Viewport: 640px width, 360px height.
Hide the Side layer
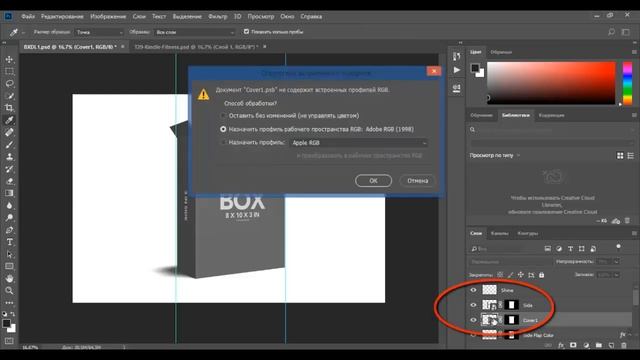point(473,305)
